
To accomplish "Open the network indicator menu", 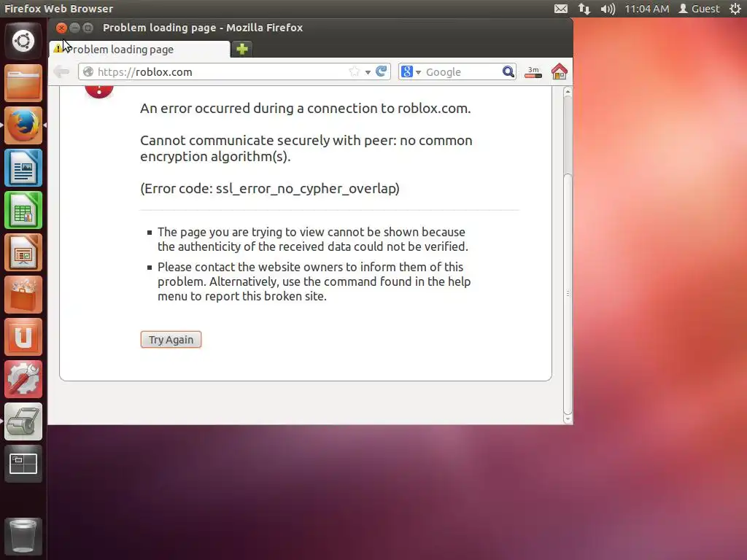I will tap(584, 9).
